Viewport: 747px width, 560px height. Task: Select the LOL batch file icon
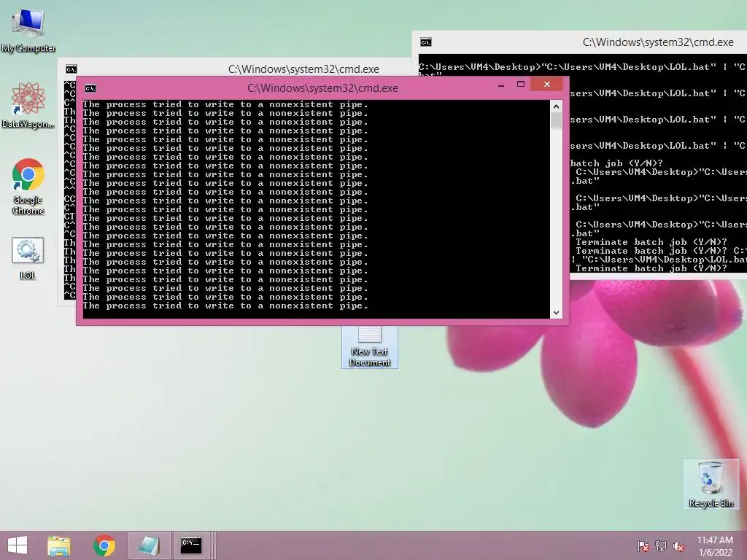coord(28,258)
